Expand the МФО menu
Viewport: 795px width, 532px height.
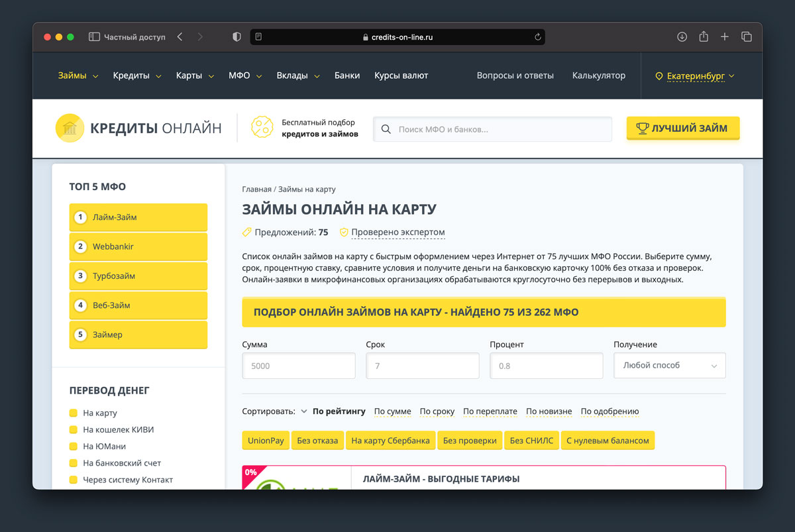point(245,76)
